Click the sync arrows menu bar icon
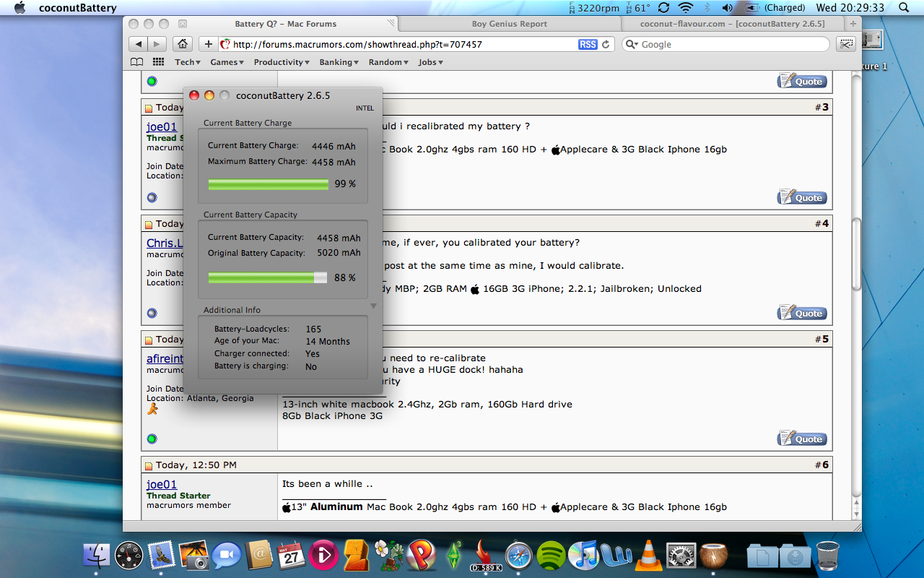Screen dimensions: 924x578 [x=663, y=8]
